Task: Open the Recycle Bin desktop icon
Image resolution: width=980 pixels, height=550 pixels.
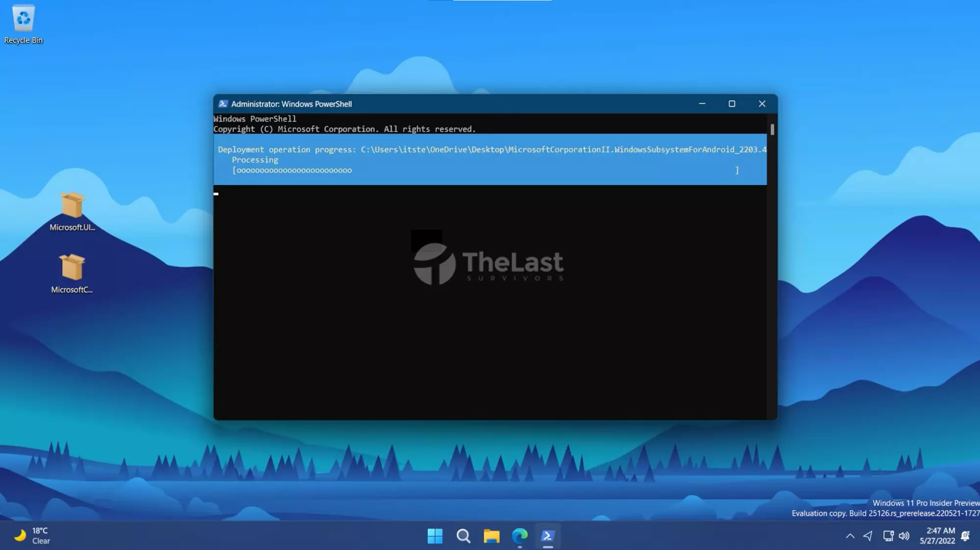Action: (23, 24)
